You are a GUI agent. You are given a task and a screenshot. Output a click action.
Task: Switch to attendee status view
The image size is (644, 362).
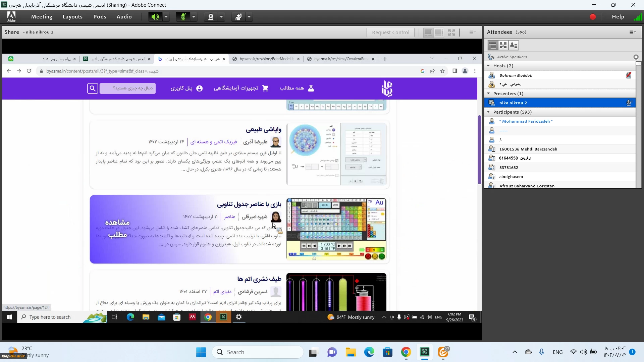[514, 45]
